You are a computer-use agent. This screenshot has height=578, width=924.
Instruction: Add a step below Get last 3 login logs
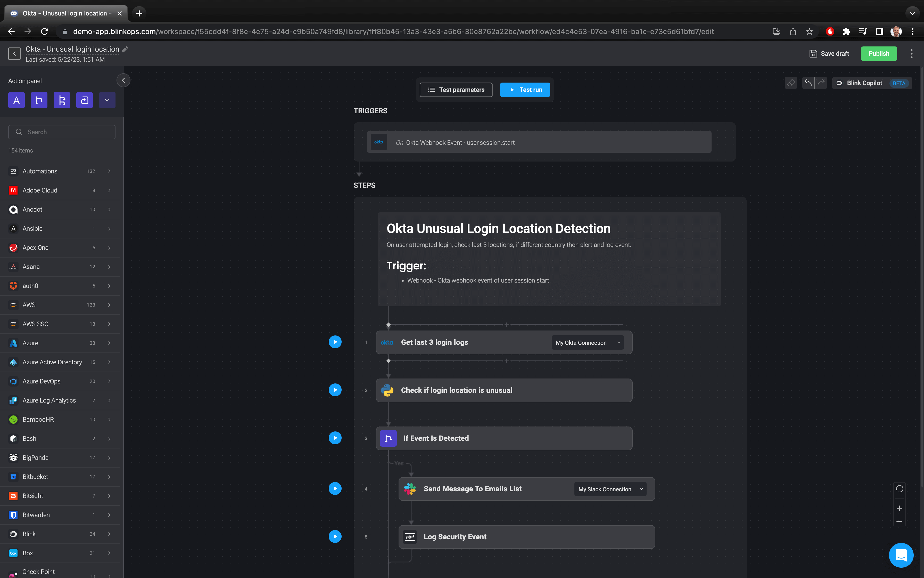[x=506, y=361]
